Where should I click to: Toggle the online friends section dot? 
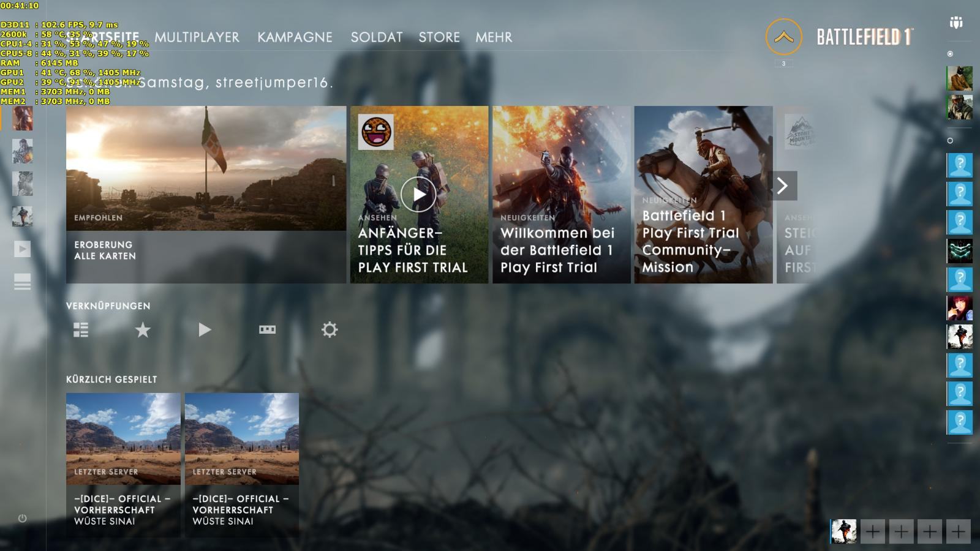pyautogui.click(x=950, y=54)
